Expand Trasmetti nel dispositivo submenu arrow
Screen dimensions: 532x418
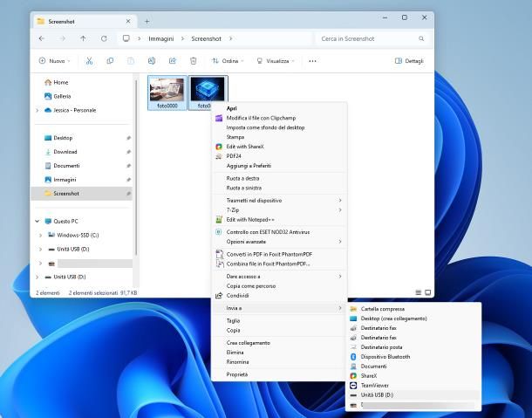(x=340, y=201)
